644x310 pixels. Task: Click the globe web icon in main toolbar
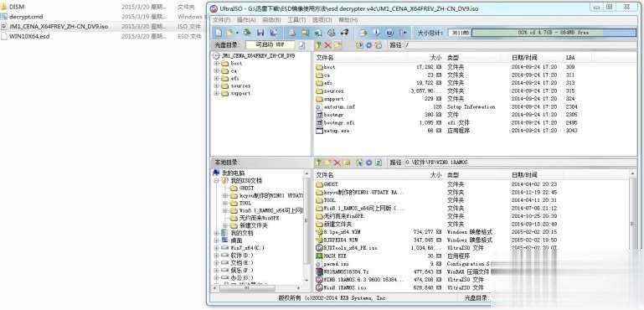click(389, 33)
